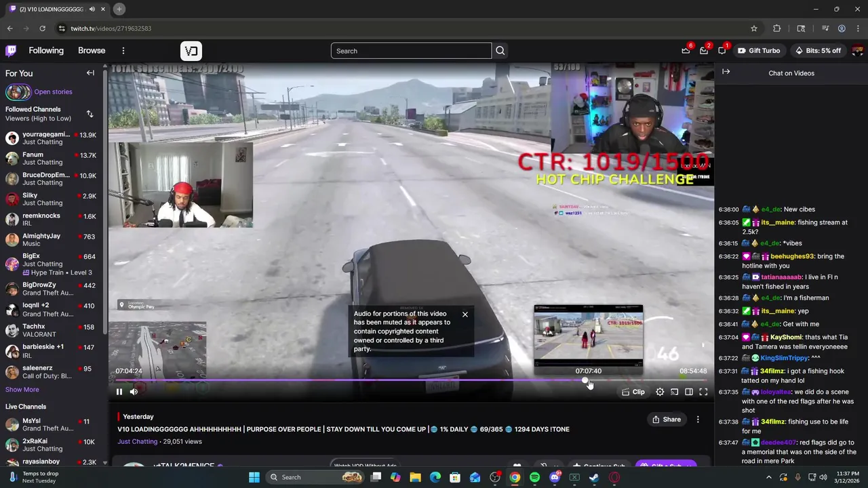Toggle fullscreen video mode
Screen dimensions: 868x488
pos(703,392)
